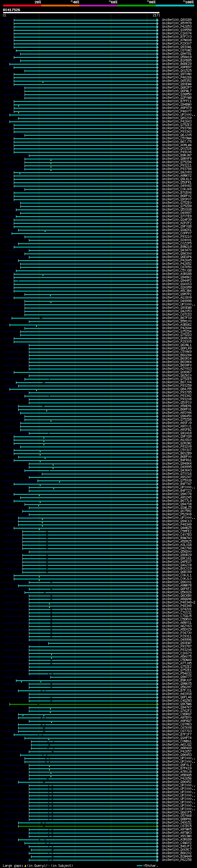Click the red 20% identity legend segment
Screen dimensions: 197x868
click(x=22, y=6)
